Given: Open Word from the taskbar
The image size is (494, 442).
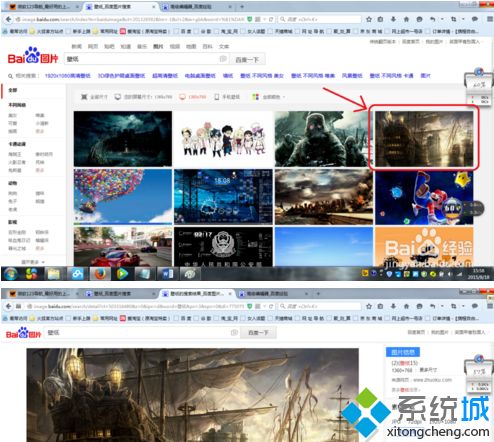Looking at the screenshot, I should click(167, 274).
